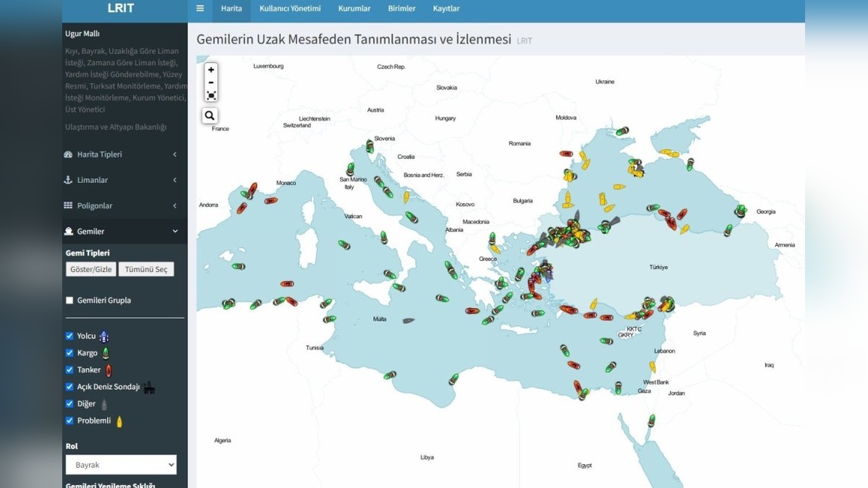Viewport: 868px width, 488px height.
Task: Open the Rol dropdown showing Bayrak
Action: point(121,465)
